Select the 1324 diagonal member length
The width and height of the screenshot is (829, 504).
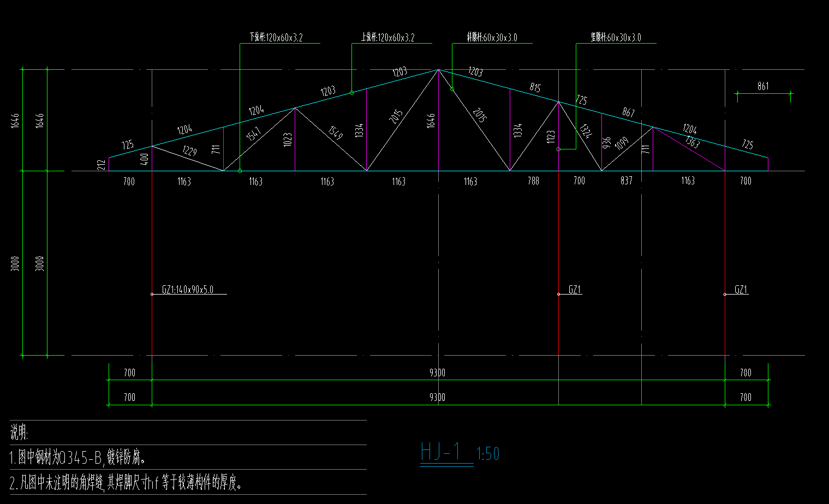(x=585, y=131)
